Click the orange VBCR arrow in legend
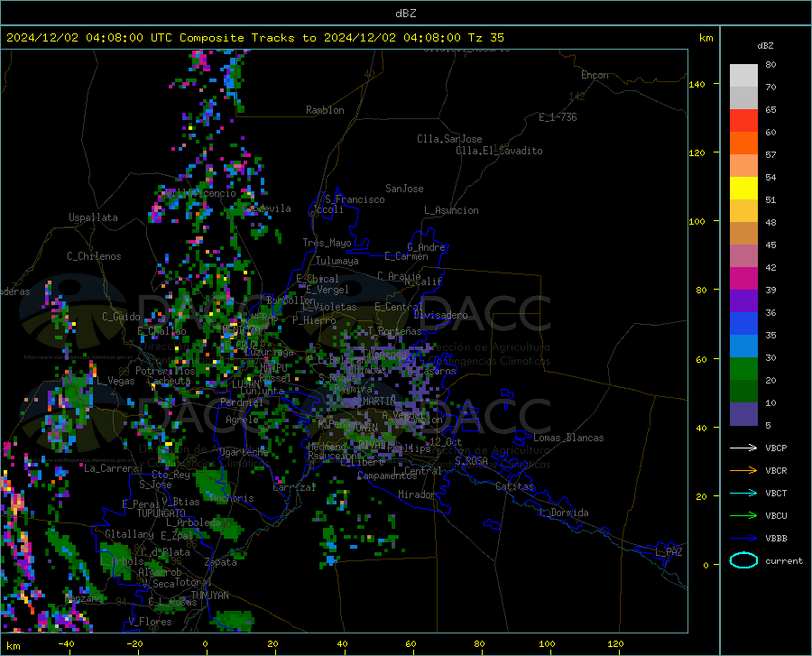This screenshot has height=656, width=812. pos(743,470)
